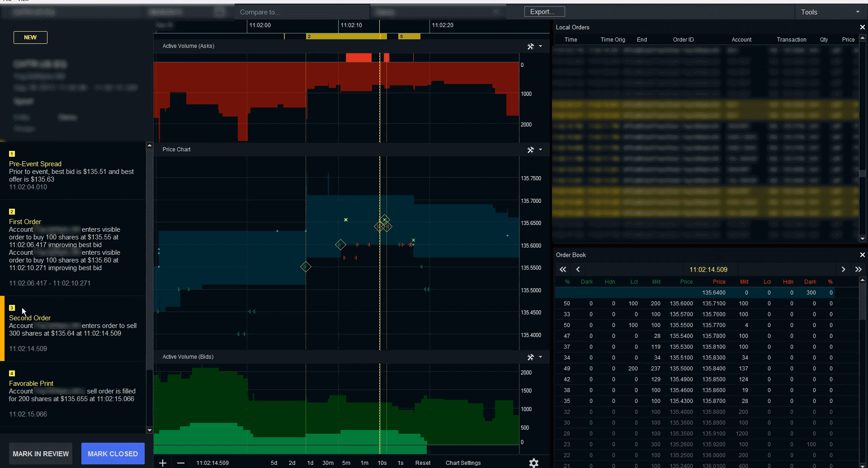Screen dimensions: 868x468
Task: Open Price Chart pin settings icon
Action: [x=531, y=150]
